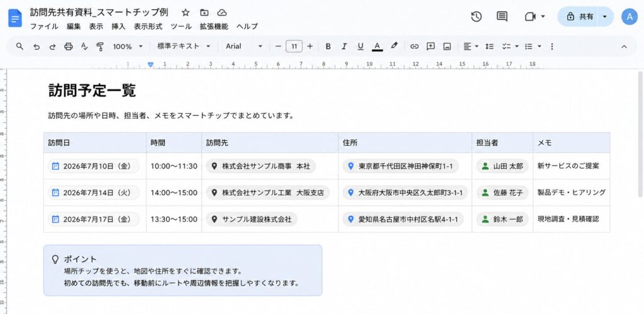The height and width of the screenshot is (314, 644).
Task: Click the 佐藤 花子 person chip
Action: pos(502,193)
